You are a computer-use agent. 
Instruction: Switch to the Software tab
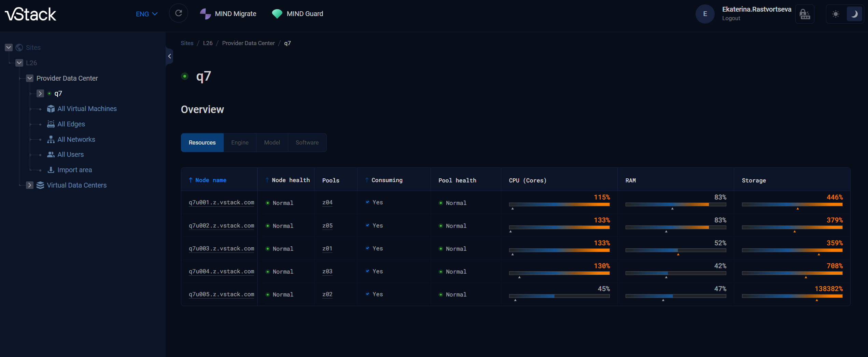[x=307, y=142]
